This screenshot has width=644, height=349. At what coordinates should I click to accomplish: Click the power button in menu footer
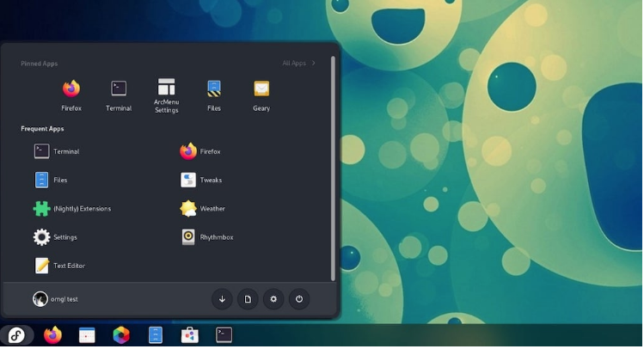coord(299,299)
